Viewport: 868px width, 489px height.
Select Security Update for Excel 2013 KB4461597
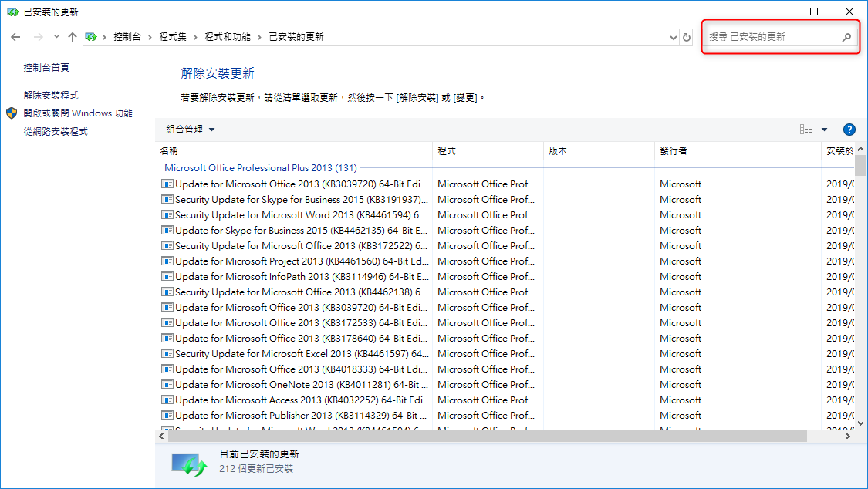(302, 354)
